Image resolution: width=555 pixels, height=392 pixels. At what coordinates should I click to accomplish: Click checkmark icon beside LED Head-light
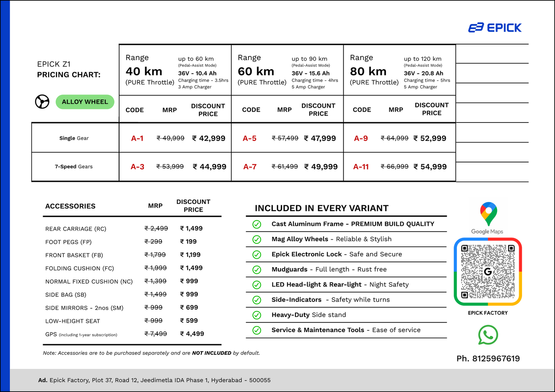click(257, 285)
